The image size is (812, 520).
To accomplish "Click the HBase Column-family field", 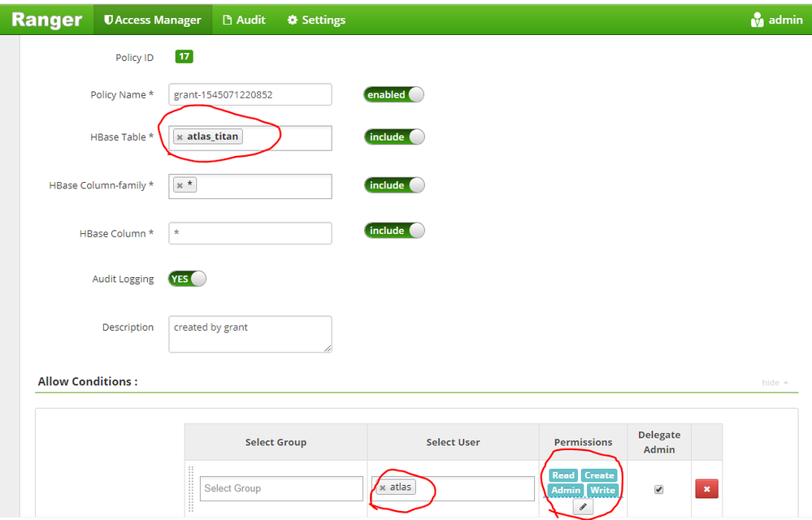I will coord(250,186).
